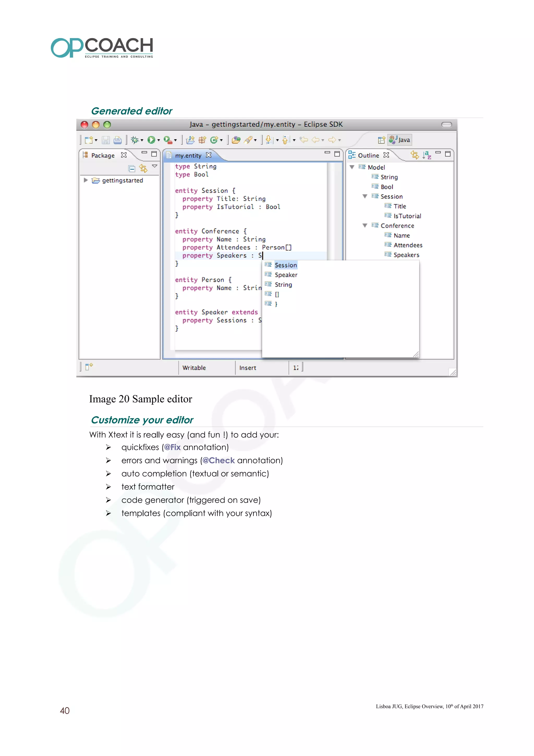This screenshot has height=756, width=534.
Task: Click the green Run icon
Action: click(x=151, y=140)
